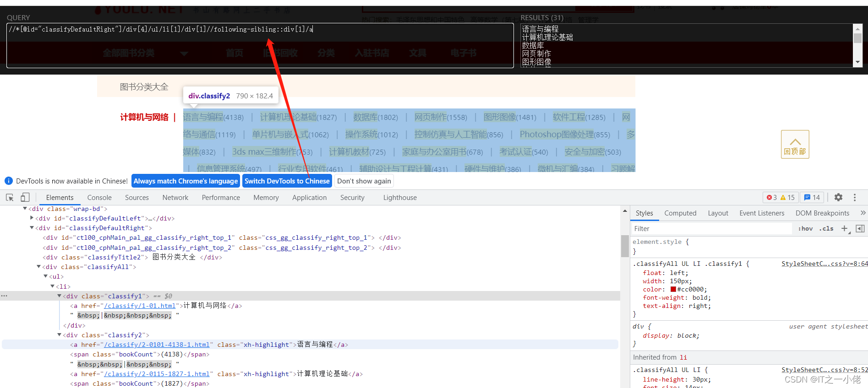Open DevTools settings gear
The image size is (868, 388).
pos(838,197)
